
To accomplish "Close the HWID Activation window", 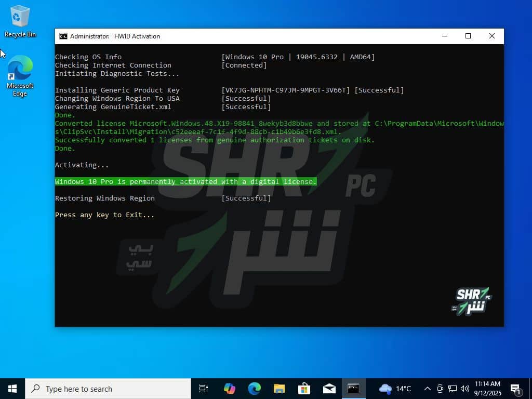I will tap(492, 36).
